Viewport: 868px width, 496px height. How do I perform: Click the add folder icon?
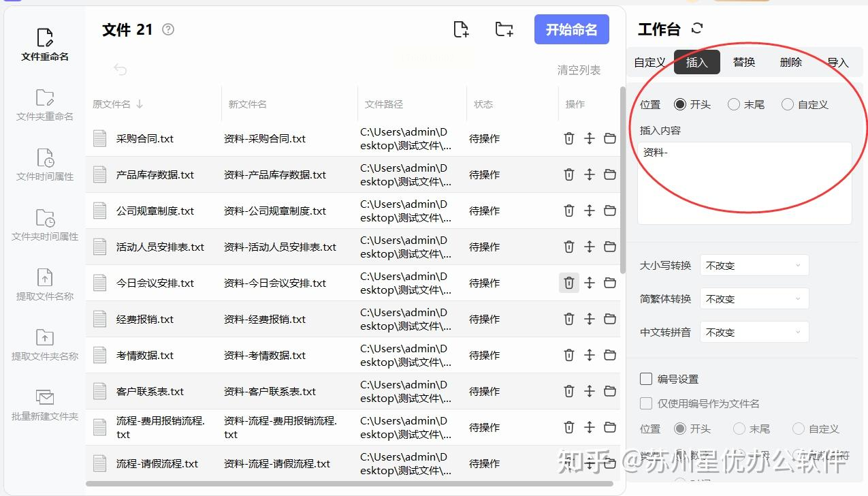click(504, 29)
